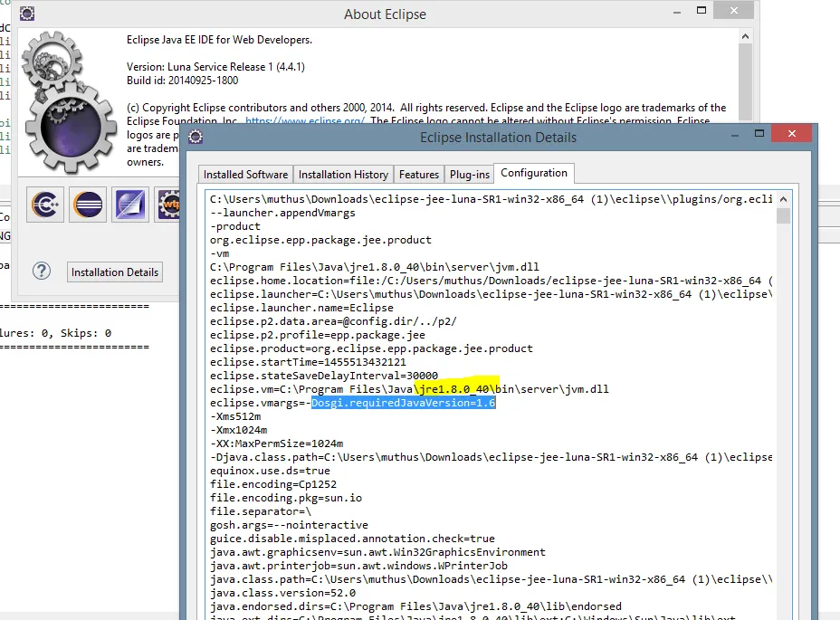Close the About Eclipse window
The height and width of the screenshot is (620, 840).
734,10
